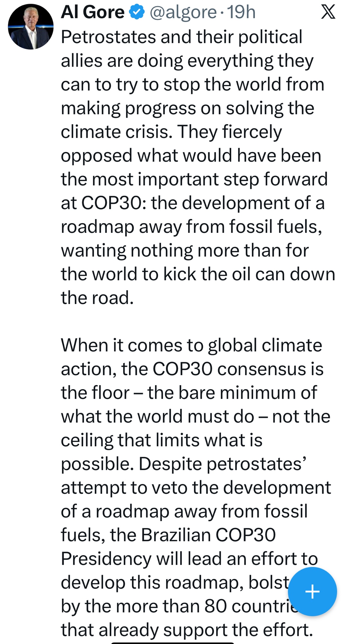Tap the X logo icon
The height and width of the screenshot is (644, 345).
(328, 12)
